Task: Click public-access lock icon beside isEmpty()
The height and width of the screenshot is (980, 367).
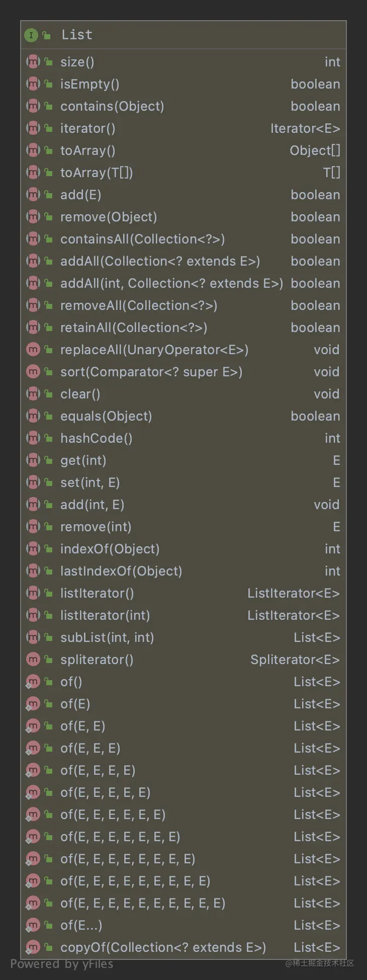Action: pos(48,84)
